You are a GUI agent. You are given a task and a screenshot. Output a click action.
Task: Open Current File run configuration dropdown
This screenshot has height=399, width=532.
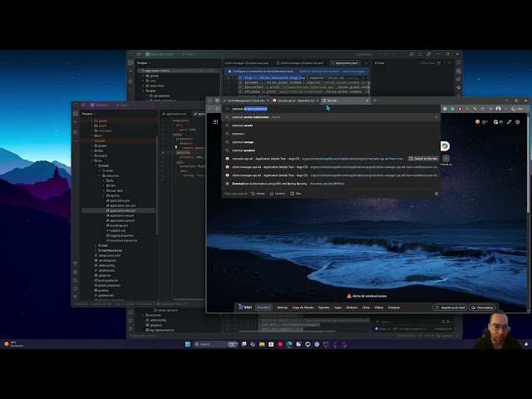(x=364, y=54)
